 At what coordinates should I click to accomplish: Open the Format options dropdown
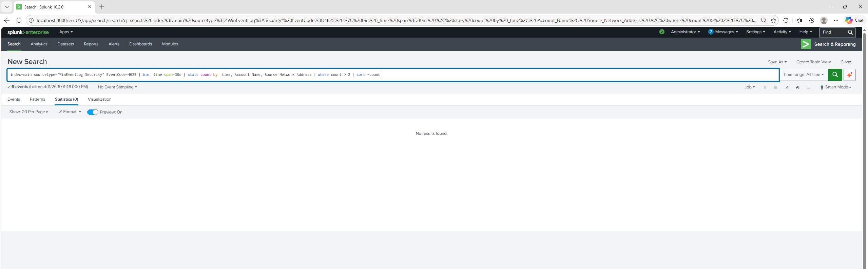[x=70, y=112]
